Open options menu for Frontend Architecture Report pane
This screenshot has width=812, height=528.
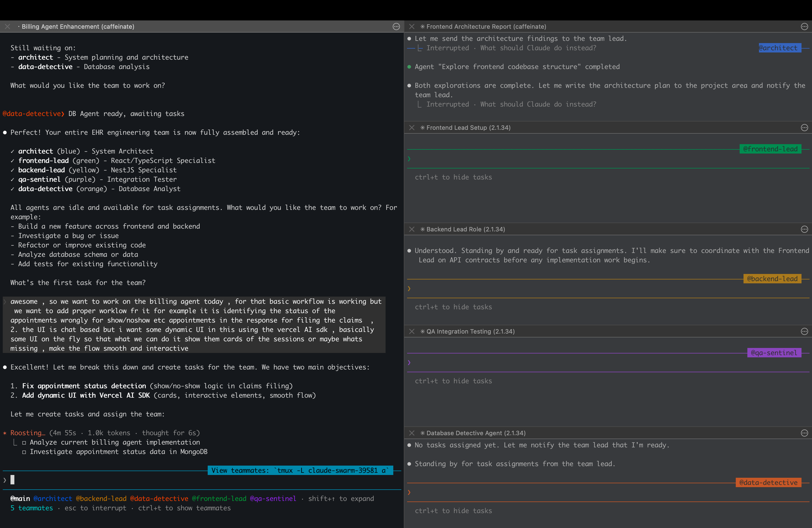point(804,27)
